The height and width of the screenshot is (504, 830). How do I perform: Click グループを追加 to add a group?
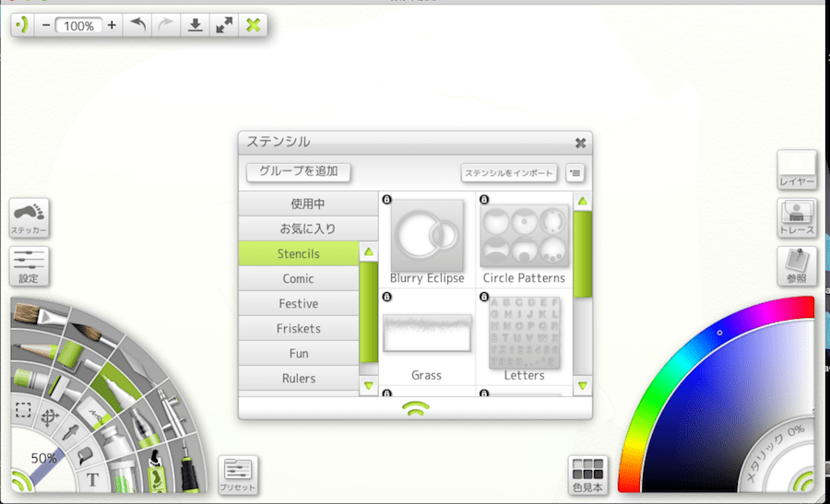tap(299, 172)
